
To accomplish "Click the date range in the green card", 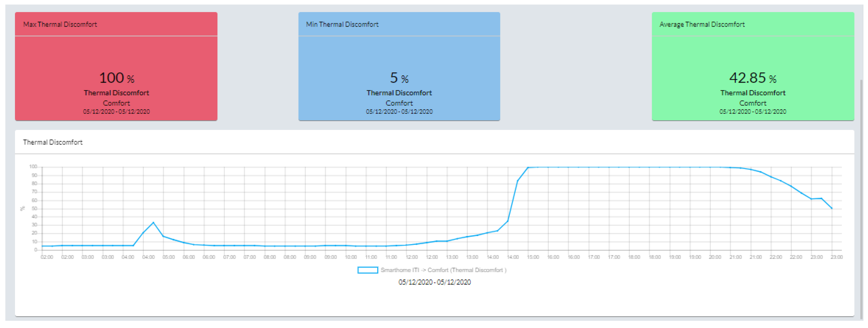I will pos(753,111).
